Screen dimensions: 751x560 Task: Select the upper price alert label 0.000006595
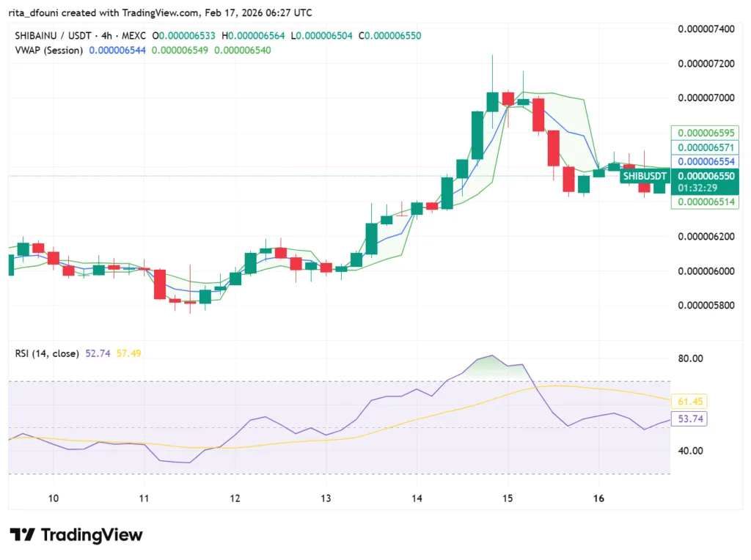pyautogui.click(x=705, y=133)
